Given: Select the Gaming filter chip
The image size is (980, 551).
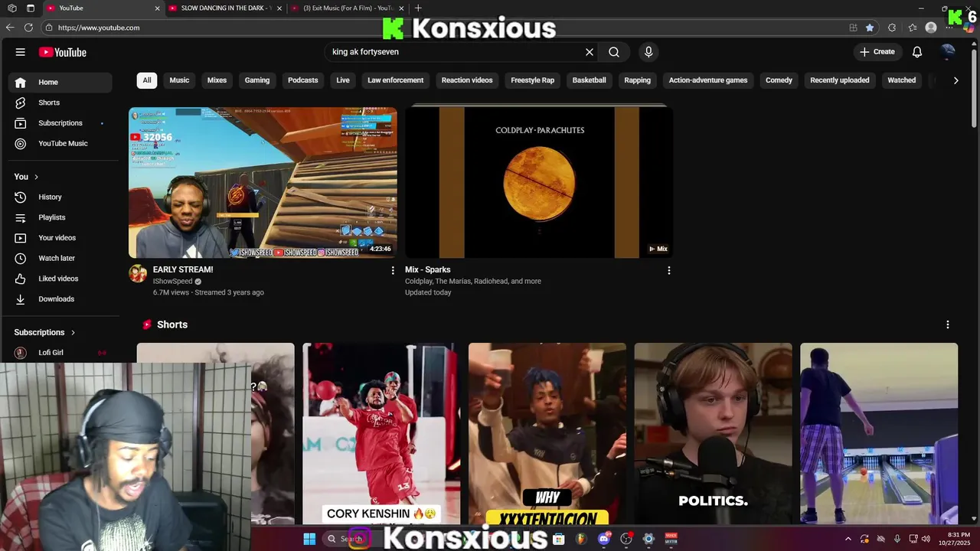Looking at the screenshot, I should coord(257,80).
